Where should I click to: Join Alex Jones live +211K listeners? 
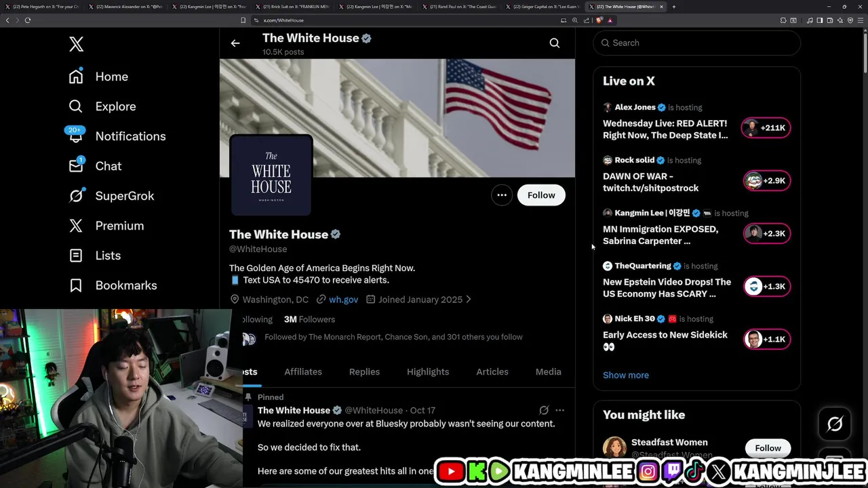[766, 128]
